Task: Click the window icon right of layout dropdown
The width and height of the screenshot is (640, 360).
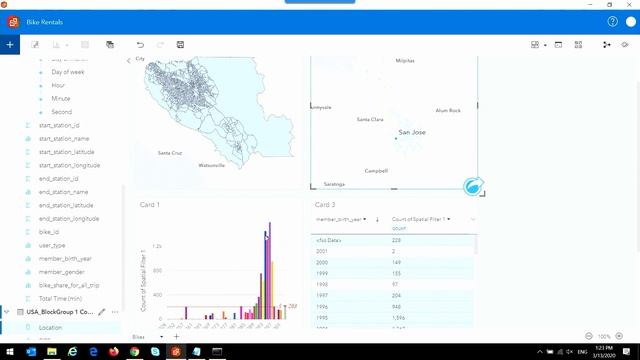Action: pyautogui.click(x=558, y=44)
